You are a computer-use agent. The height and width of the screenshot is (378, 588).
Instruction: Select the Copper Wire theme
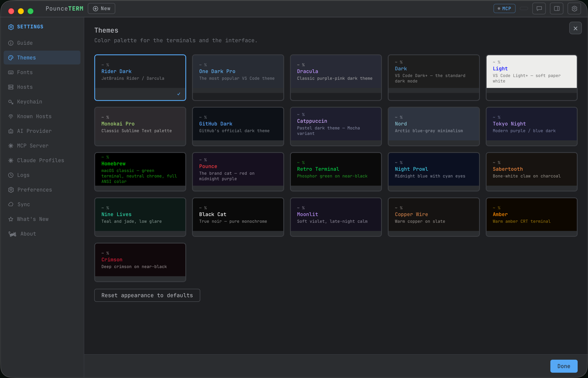[x=434, y=217]
